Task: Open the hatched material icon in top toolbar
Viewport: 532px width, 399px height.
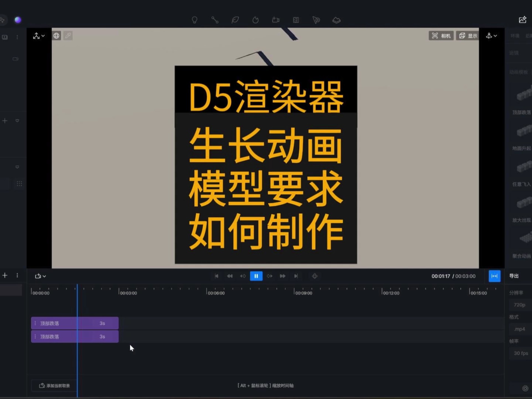Action: click(x=296, y=20)
